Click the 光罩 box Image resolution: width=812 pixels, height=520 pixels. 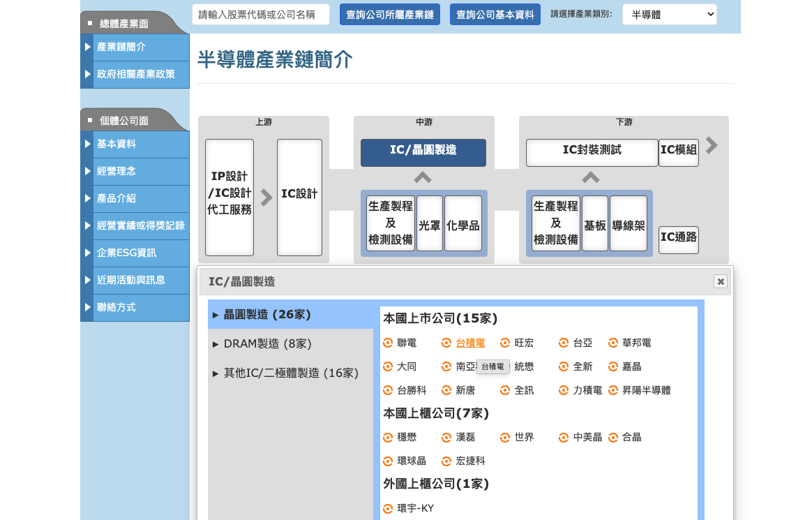[x=429, y=223]
